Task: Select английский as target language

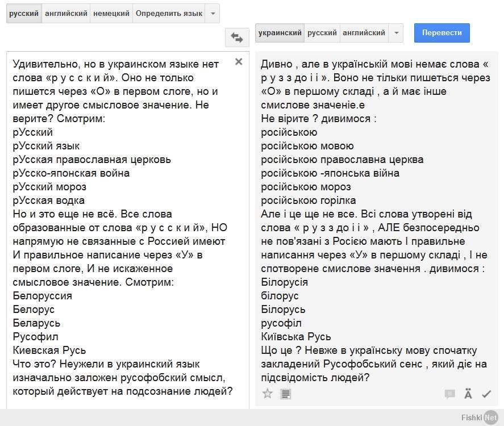Action: 364,33
